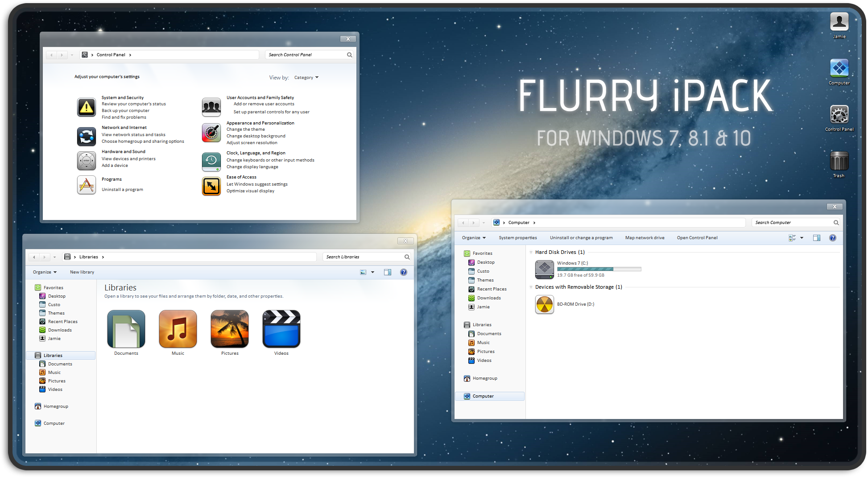Open Jamie user desktop icon

[x=839, y=21]
